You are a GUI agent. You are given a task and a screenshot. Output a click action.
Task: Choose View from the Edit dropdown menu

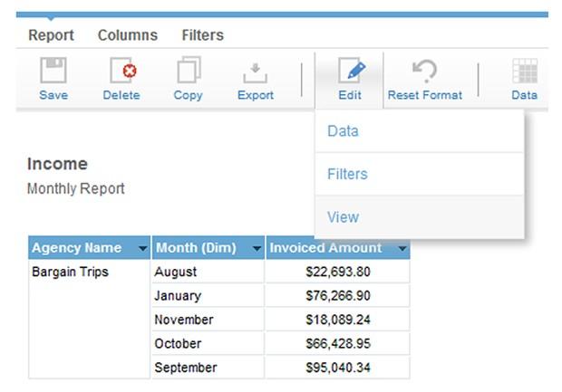click(420, 217)
